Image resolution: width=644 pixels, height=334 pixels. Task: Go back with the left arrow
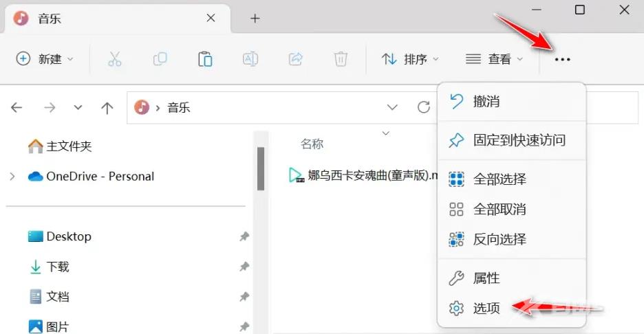click(x=17, y=107)
